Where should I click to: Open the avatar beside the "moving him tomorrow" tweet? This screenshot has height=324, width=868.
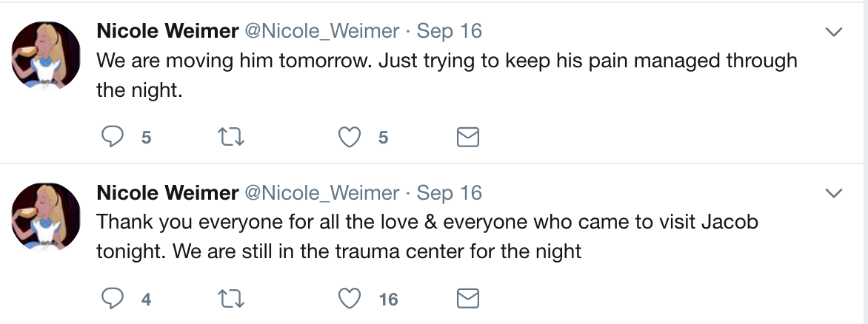tap(46, 55)
